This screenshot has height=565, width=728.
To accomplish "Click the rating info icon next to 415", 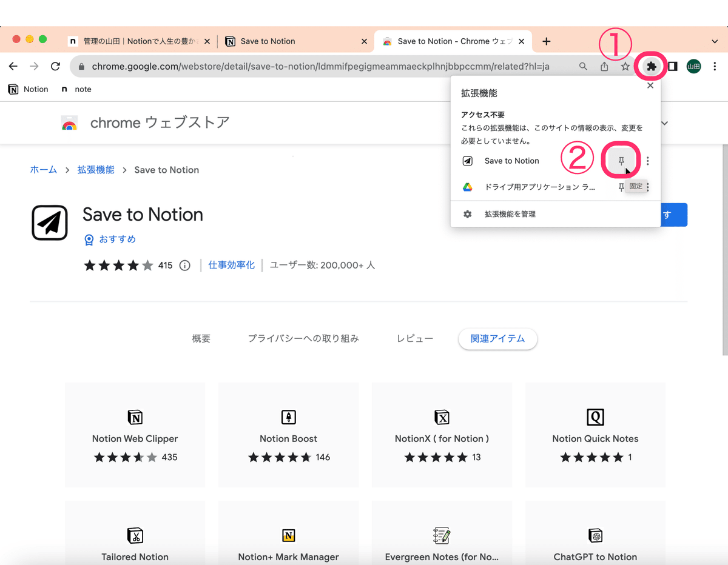I will coord(184,265).
